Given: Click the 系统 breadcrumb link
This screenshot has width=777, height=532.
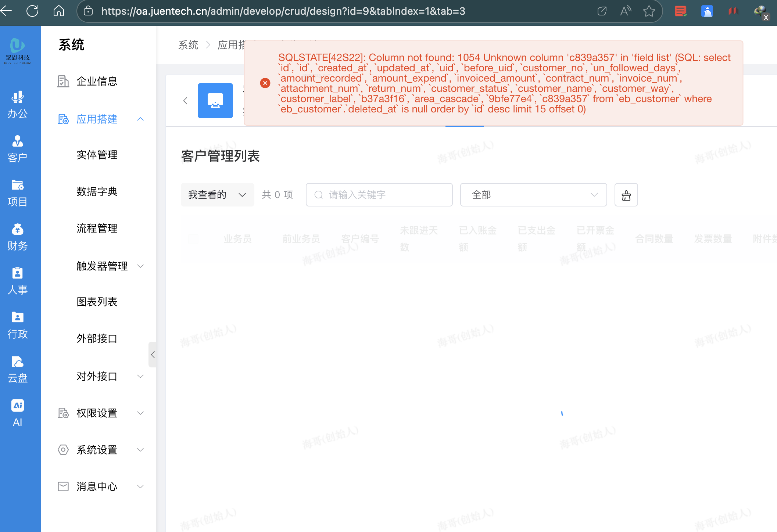Looking at the screenshot, I should tap(188, 45).
